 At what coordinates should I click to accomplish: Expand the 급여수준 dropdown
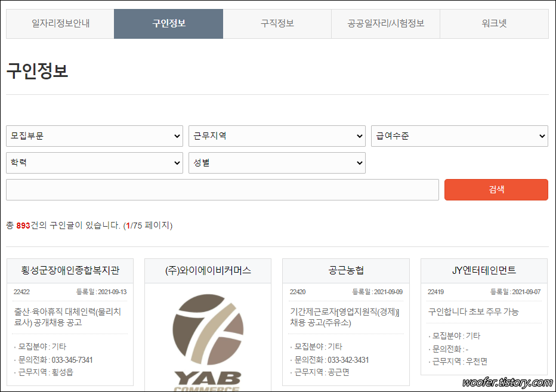(459, 136)
